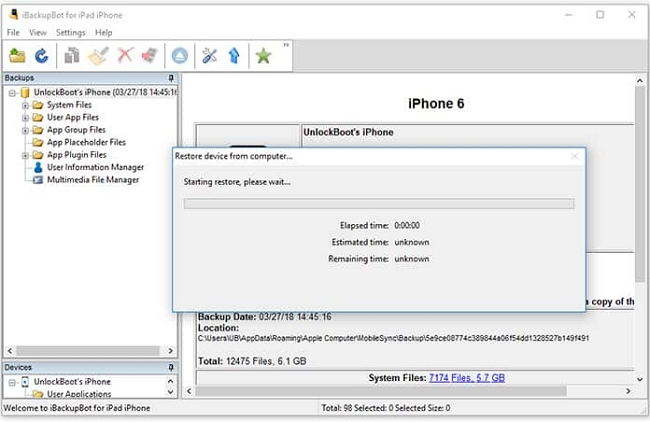Viewport: 650px width, 422px height.
Task: Pin the Devices panel
Action: pos(171,367)
